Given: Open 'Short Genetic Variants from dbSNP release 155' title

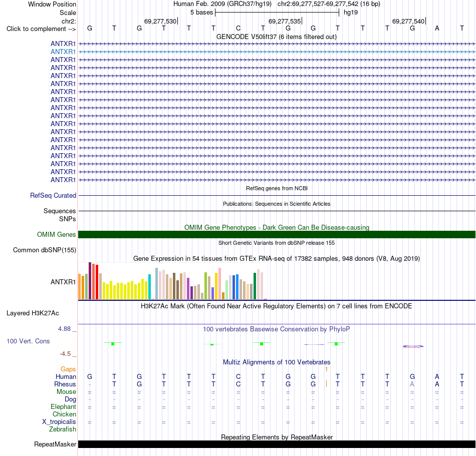Looking at the screenshot, I should 277,243.
